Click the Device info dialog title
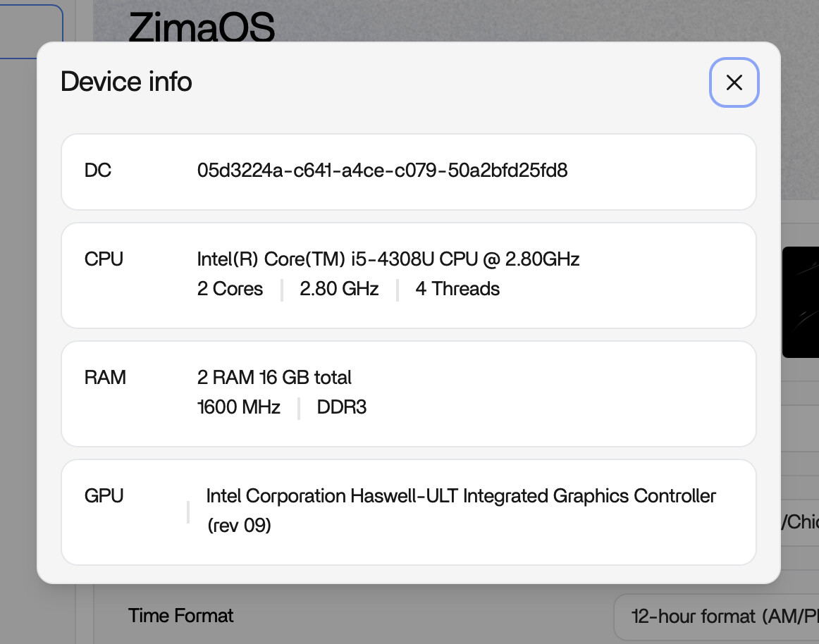Screen dimensions: 819x644 [x=126, y=82]
